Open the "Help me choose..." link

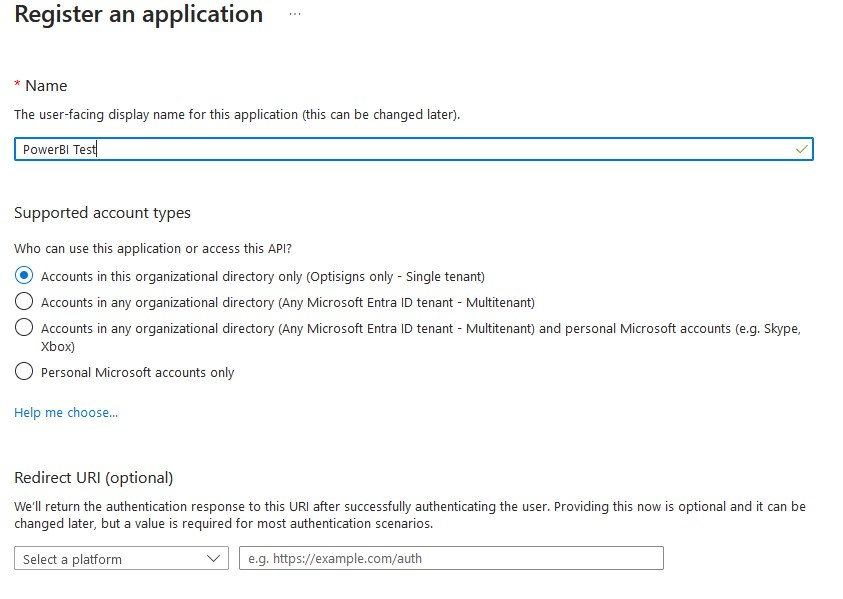(x=66, y=412)
